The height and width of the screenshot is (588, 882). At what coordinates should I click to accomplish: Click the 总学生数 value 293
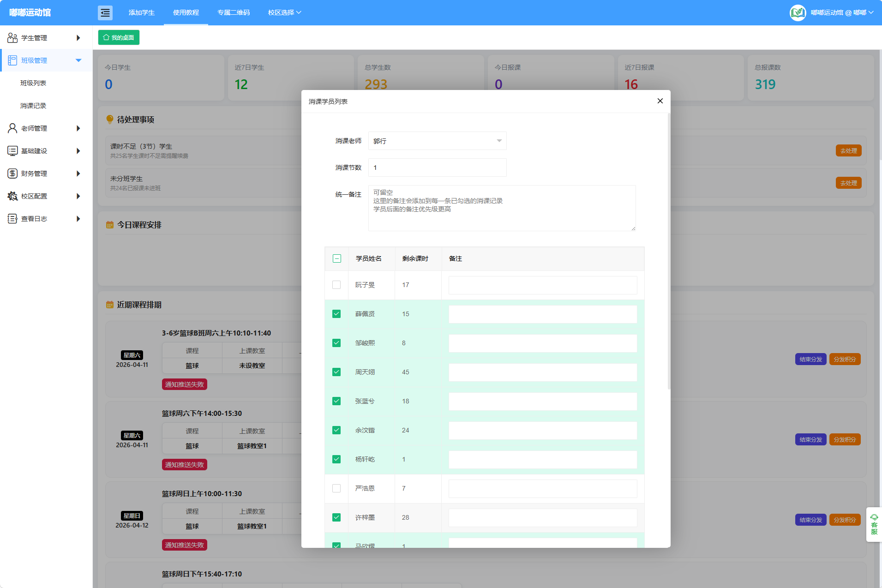376,84
